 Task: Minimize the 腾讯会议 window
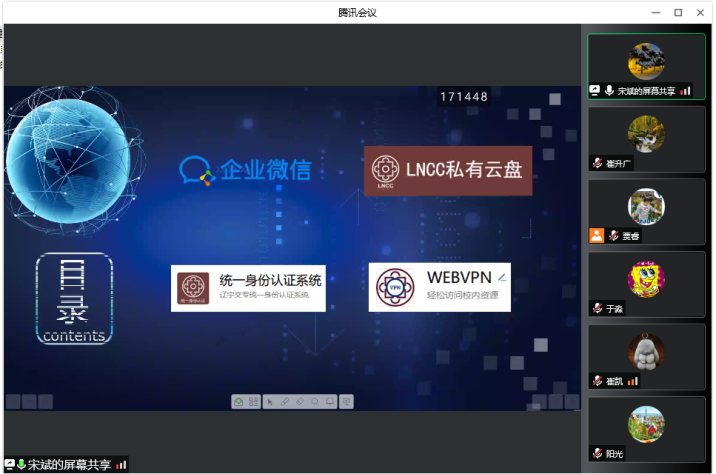click(656, 13)
